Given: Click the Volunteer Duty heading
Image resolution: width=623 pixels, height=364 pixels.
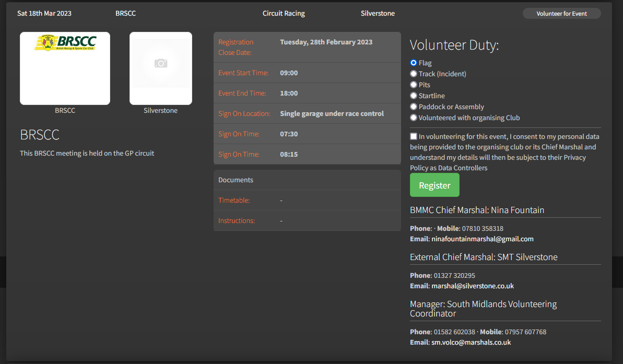Looking at the screenshot, I should (x=454, y=45).
